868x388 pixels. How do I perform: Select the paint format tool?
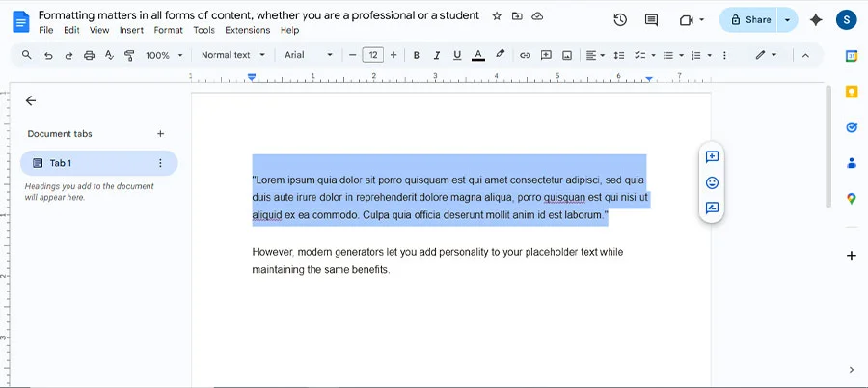(x=130, y=55)
